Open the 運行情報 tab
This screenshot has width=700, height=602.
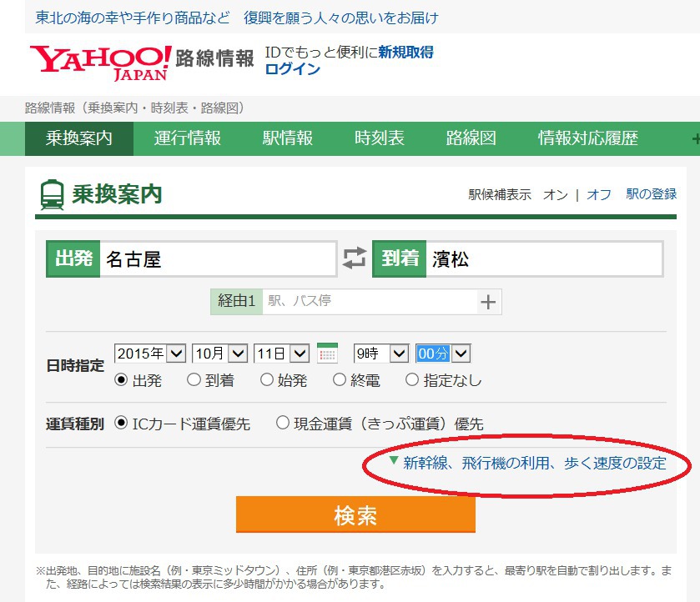(x=188, y=138)
